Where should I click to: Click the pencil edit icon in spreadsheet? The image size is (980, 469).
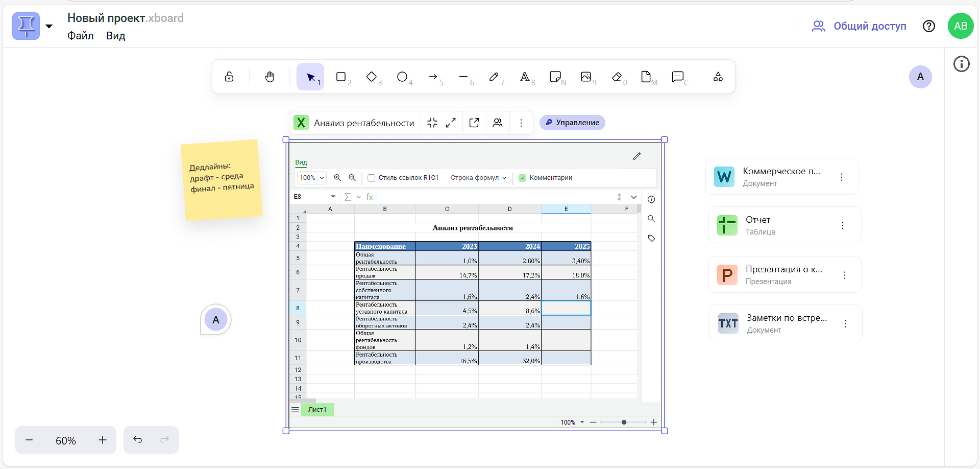click(x=636, y=156)
